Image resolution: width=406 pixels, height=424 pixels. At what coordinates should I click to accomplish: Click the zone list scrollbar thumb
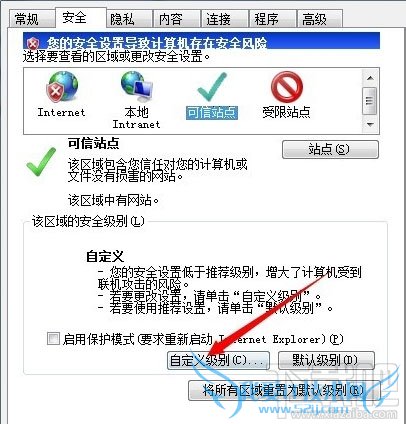[x=370, y=101]
